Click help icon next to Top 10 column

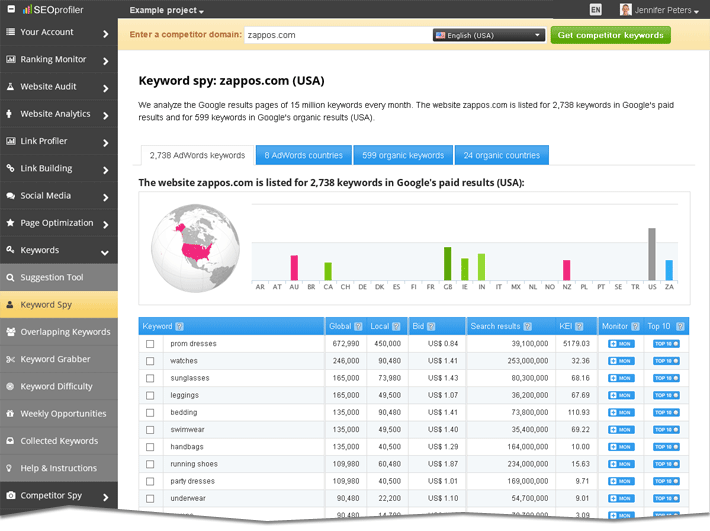680,326
